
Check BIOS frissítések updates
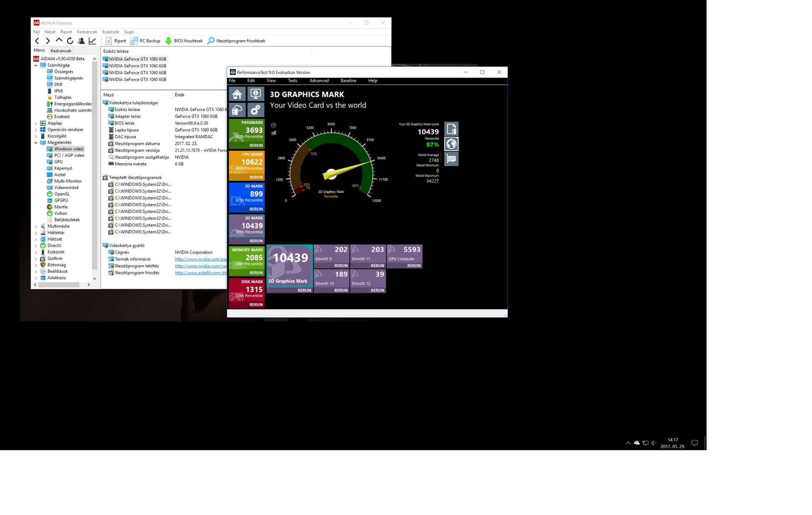pos(184,41)
